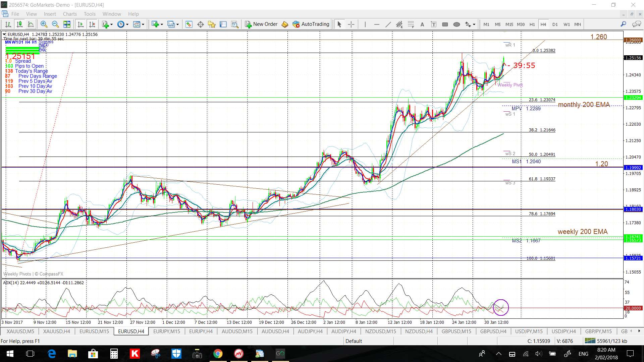Switch timeframe to D1

coord(555,24)
